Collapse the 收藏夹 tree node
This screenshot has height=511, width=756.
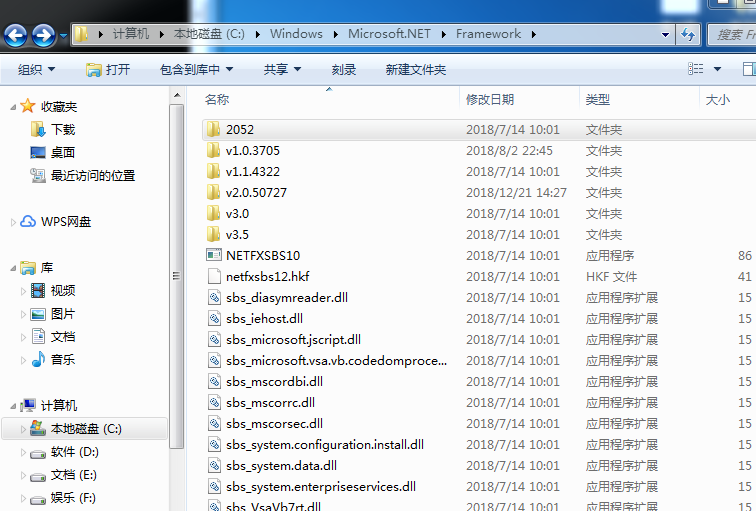point(13,107)
